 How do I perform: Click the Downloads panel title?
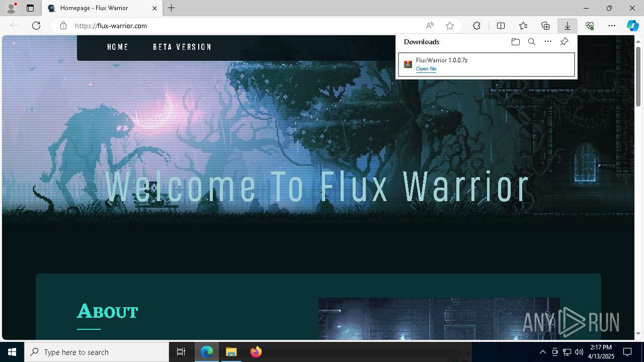pos(422,42)
